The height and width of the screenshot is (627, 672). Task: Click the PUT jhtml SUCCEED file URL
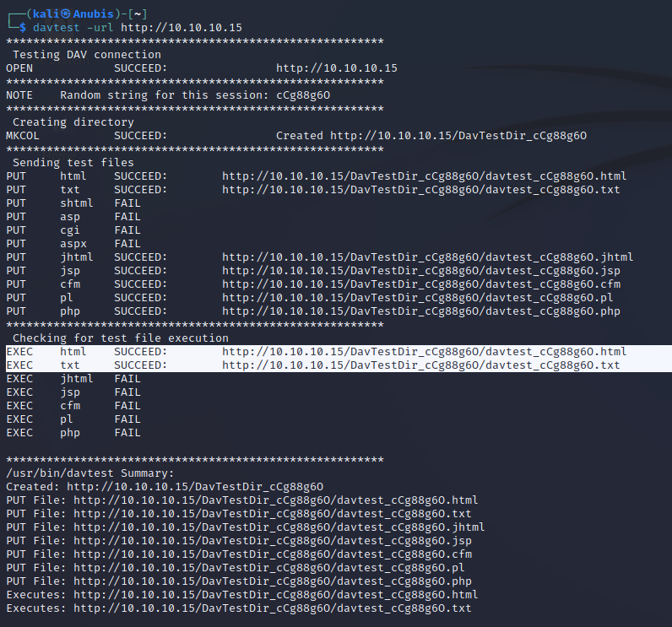(427, 257)
